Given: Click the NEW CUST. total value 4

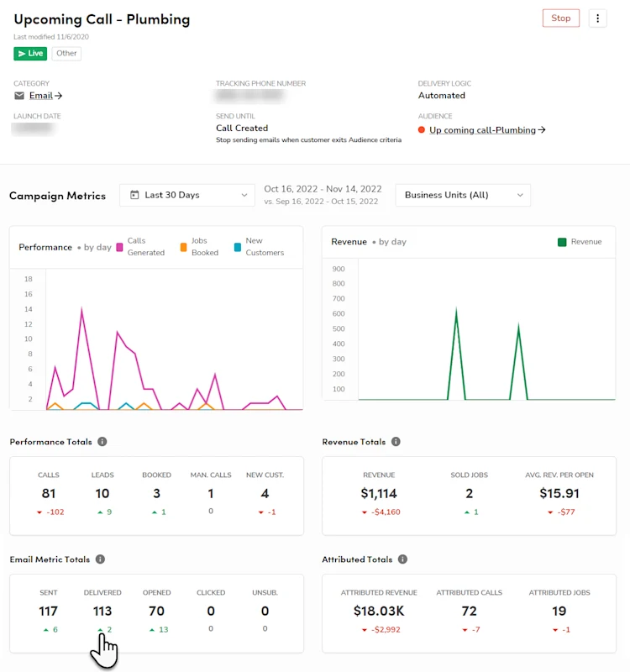Looking at the screenshot, I should (x=265, y=494).
